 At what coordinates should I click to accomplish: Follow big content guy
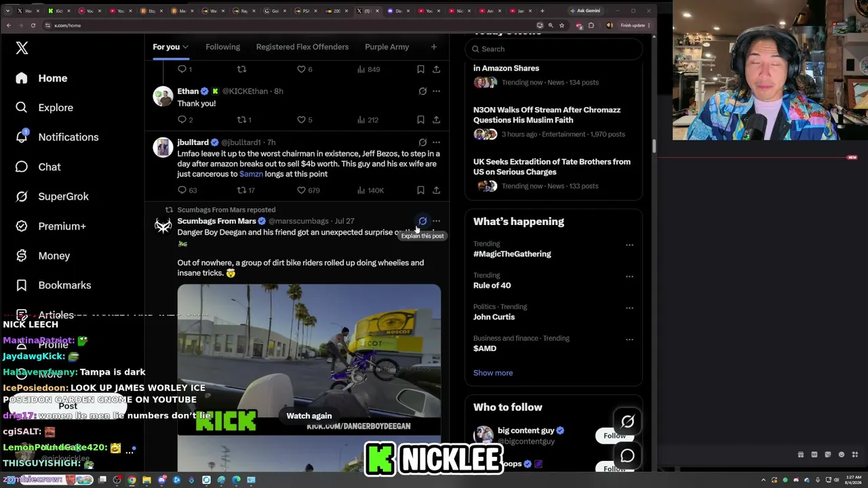[x=614, y=436]
